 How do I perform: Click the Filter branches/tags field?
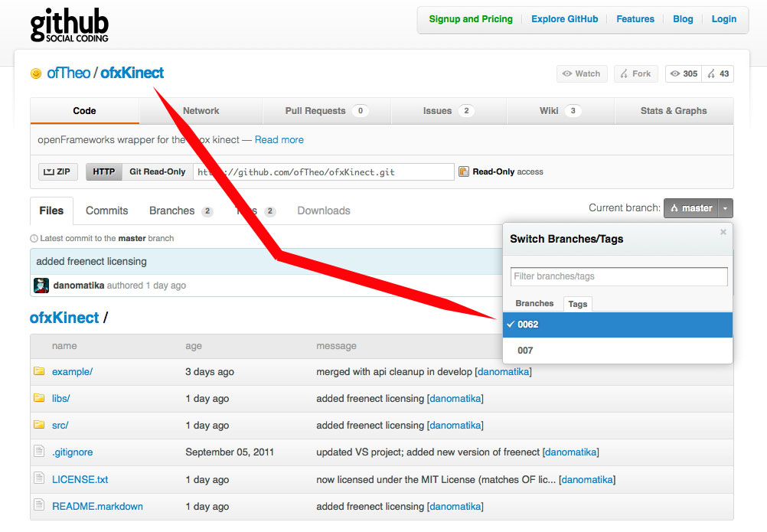618,276
